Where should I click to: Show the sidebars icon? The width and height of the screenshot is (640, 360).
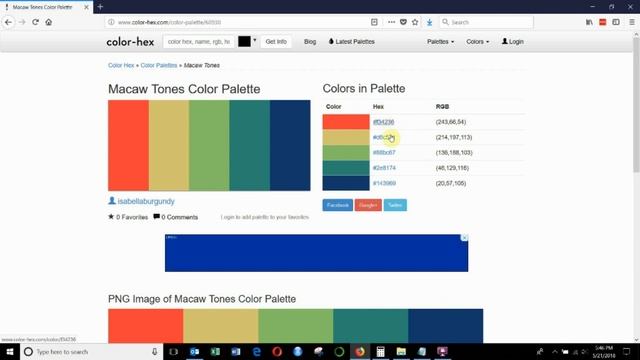[616, 22]
